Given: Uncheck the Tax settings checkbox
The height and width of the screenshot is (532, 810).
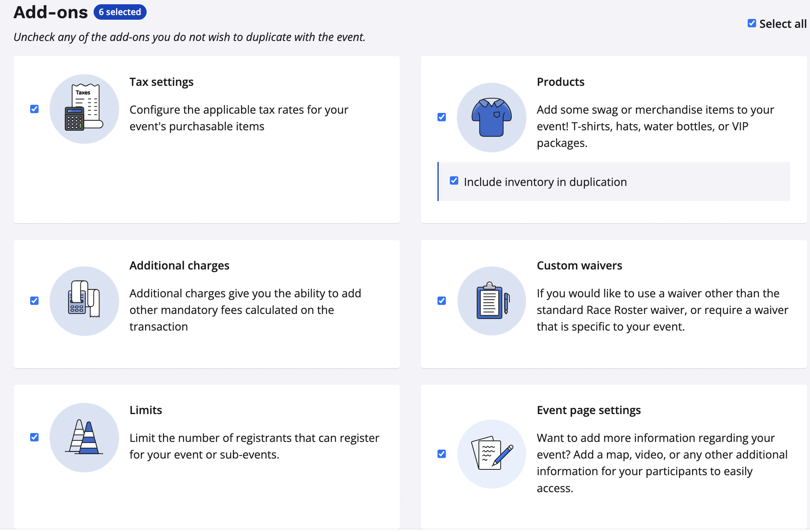Looking at the screenshot, I should [34, 109].
